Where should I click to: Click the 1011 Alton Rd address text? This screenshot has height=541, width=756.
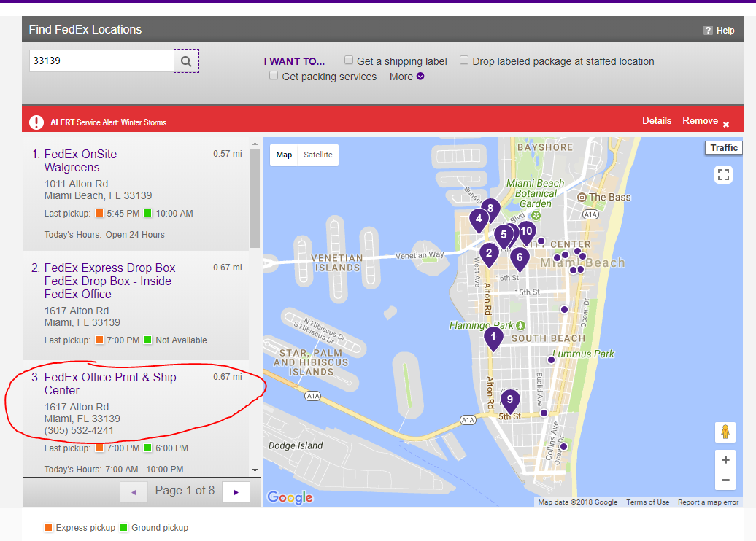(76, 184)
